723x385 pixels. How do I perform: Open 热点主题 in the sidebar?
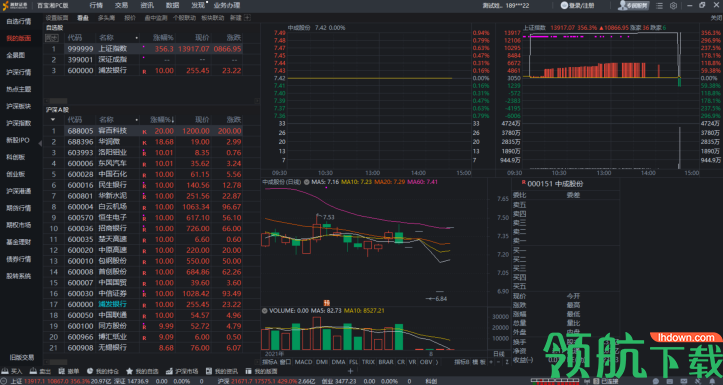pyautogui.click(x=18, y=89)
